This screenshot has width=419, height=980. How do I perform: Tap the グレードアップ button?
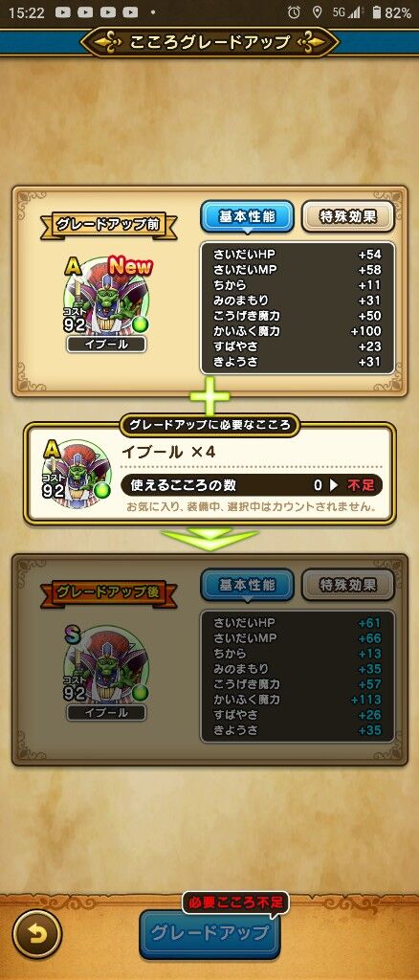[209, 934]
